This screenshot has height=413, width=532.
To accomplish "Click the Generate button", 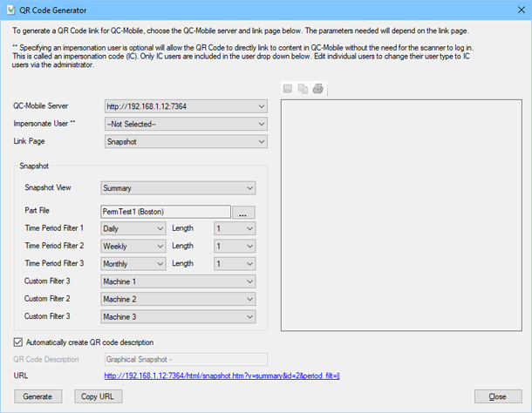I will coord(38,396).
